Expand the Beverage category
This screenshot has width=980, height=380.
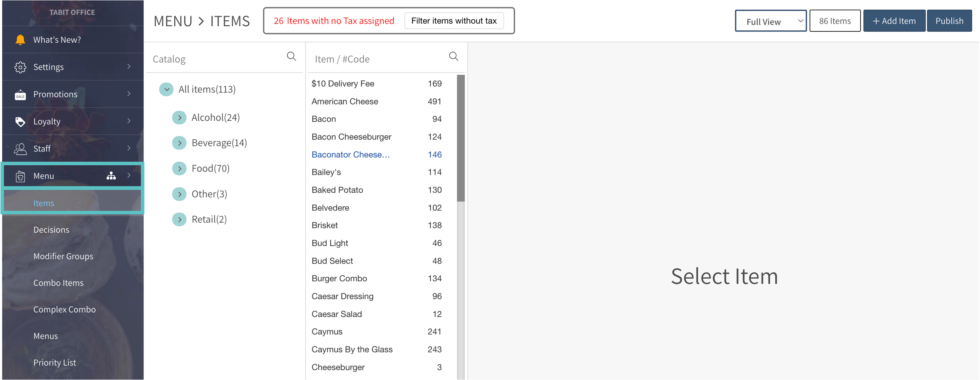tap(179, 143)
